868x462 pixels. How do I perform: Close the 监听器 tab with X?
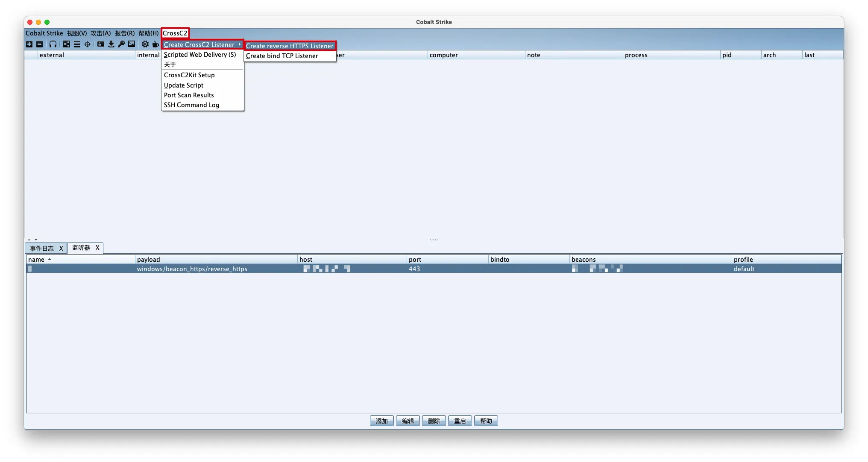tap(97, 248)
